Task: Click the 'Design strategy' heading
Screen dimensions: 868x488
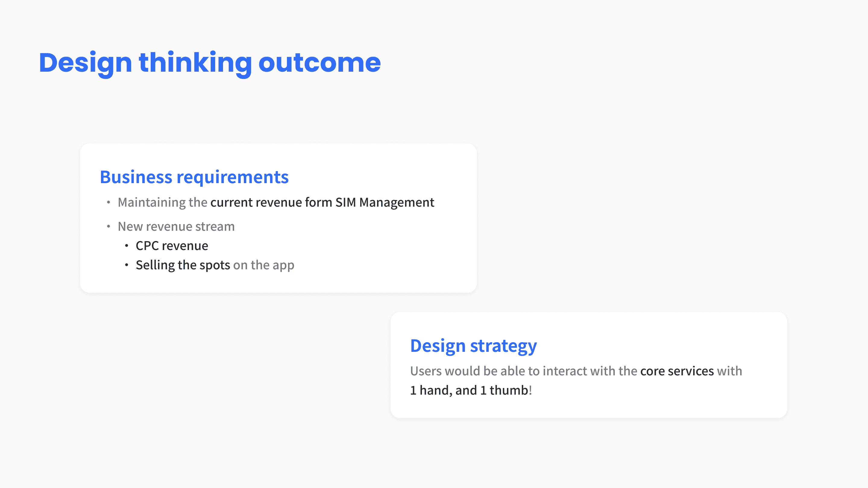Action: [473, 346]
